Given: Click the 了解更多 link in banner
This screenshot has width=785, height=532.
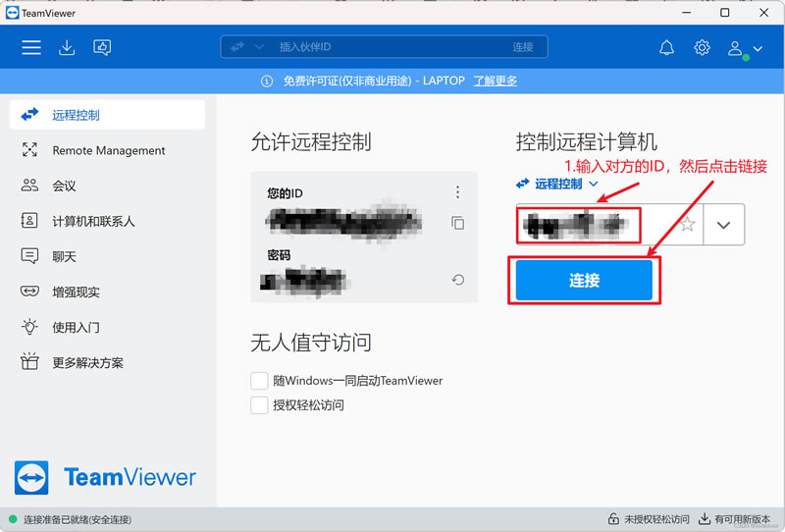Looking at the screenshot, I should point(495,80).
